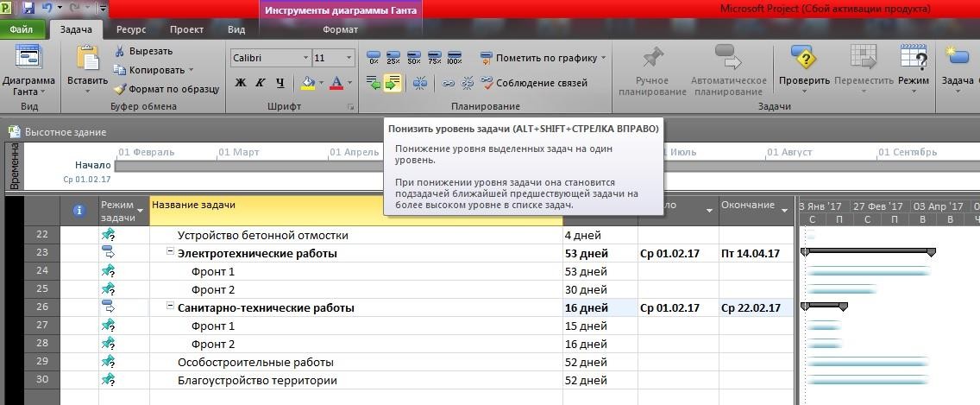The width and height of the screenshot is (980, 405).
Task: Click the Диаграмма Ганта view icon
Action: [28, 58]
